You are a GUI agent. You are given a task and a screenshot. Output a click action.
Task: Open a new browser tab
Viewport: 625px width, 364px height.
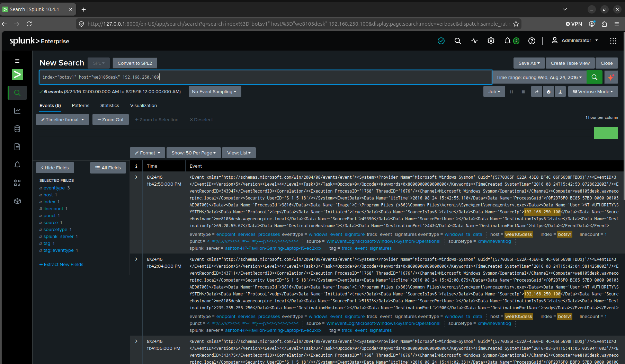pos(83,9)
